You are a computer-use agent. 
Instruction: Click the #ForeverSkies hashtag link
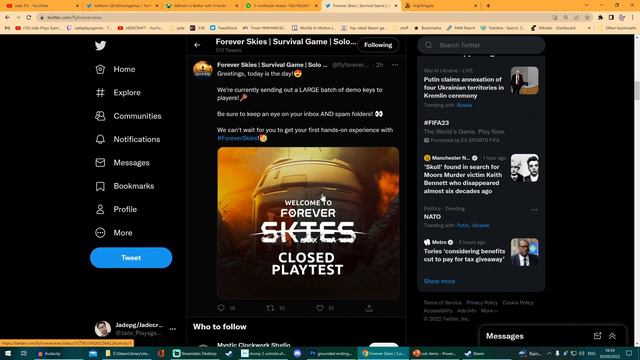(237, 138)
